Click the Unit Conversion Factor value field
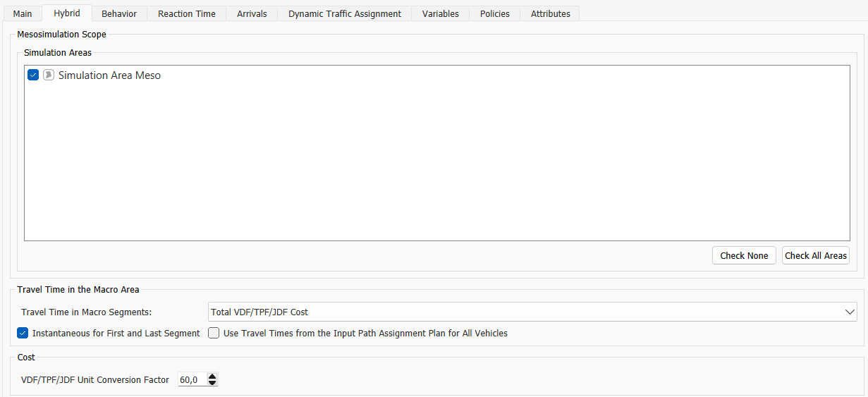The image size is (868, 397). [x=191, y=380]
